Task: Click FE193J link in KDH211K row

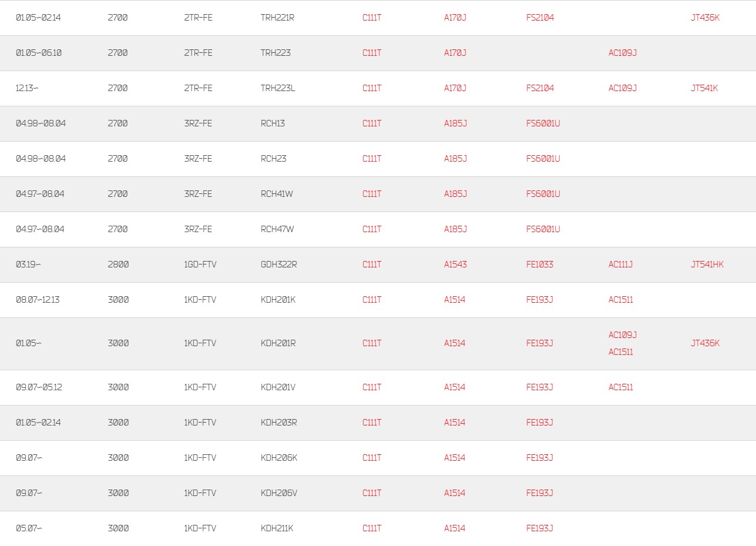Action: coord(540,528)
